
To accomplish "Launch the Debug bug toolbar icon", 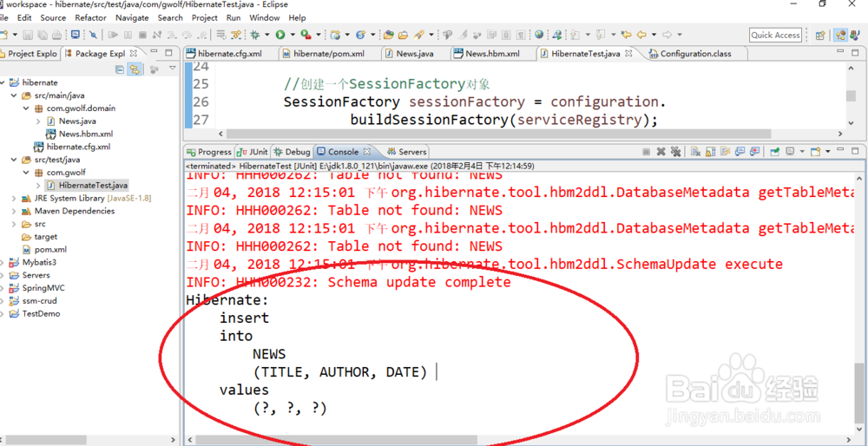I will [254, 35].
